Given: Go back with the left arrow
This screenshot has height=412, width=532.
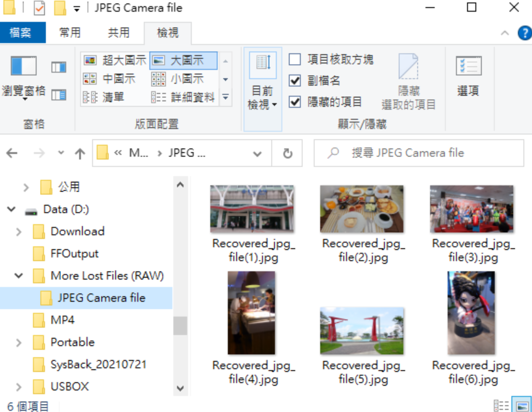Looking at the screenshot, I should click(x=12, y=153).
